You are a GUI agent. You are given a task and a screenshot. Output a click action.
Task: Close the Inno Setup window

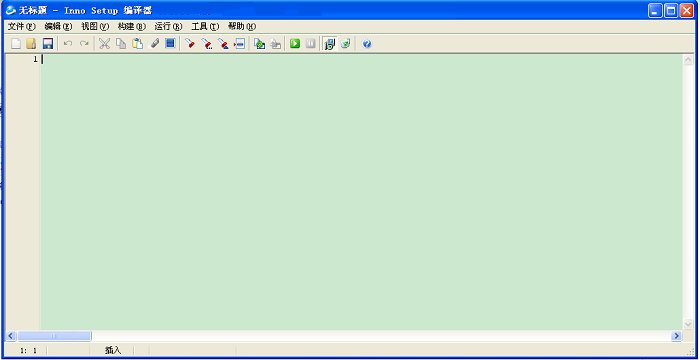686,11
